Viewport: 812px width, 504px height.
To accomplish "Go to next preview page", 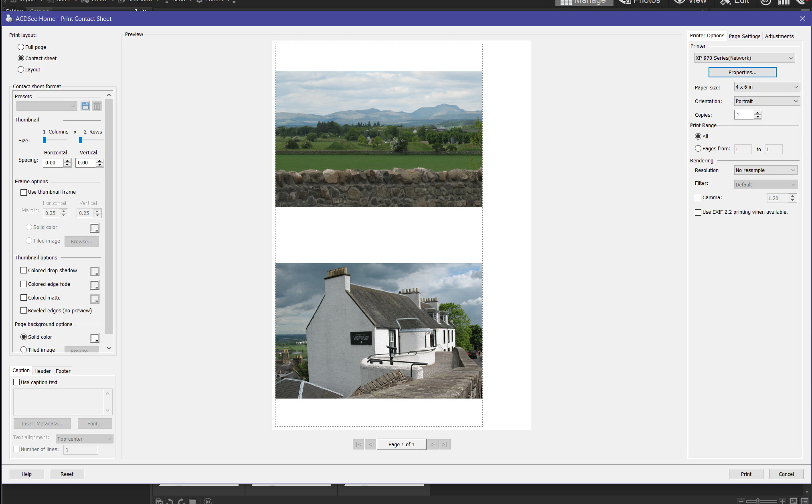I will point(433,444).
